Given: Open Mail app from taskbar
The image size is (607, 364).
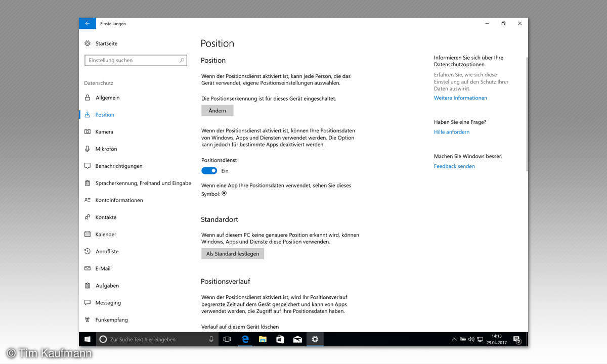Looking at the screenshot, I should pos(297,339).
